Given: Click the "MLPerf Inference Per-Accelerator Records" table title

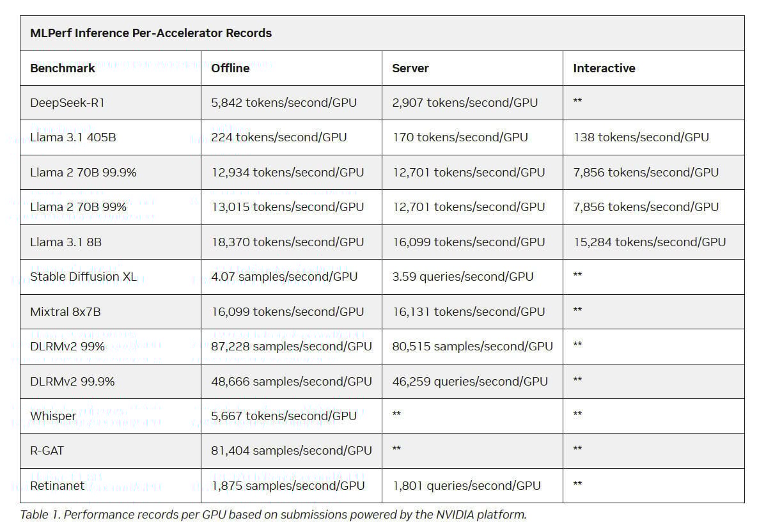Looking at the screenshot, I should (151, 33).
